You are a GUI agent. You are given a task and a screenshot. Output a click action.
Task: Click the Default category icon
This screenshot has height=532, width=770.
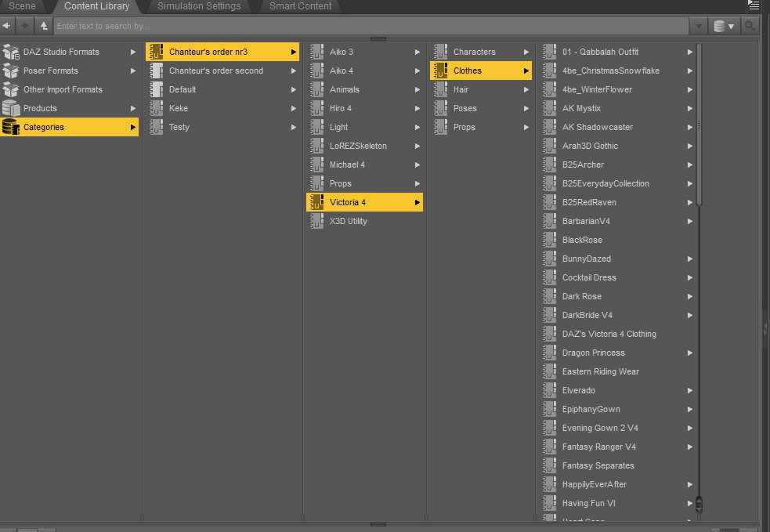156,89
